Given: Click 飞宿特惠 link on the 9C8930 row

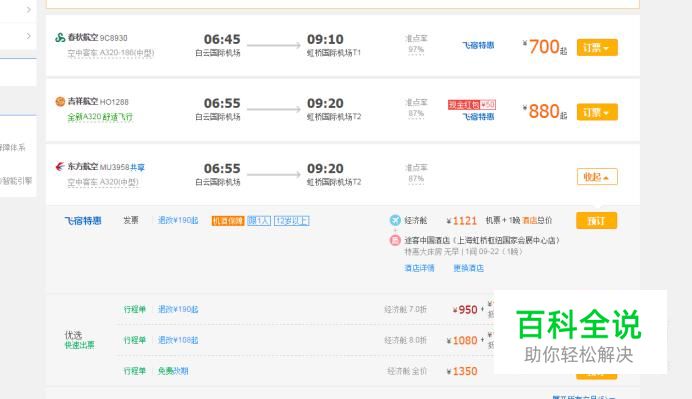Looking at the screenshot, I should (478, 45).
